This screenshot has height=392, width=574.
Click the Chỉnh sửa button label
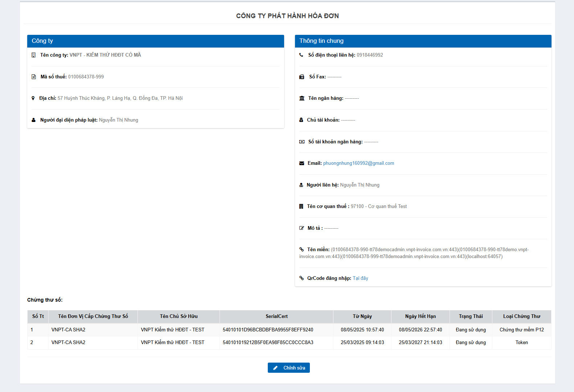pyautogui.click(x=294, y=368)
